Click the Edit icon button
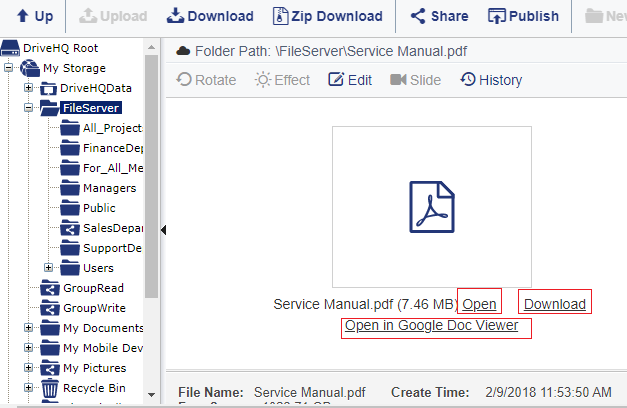 pyautogui.click(x=350, y=80)
